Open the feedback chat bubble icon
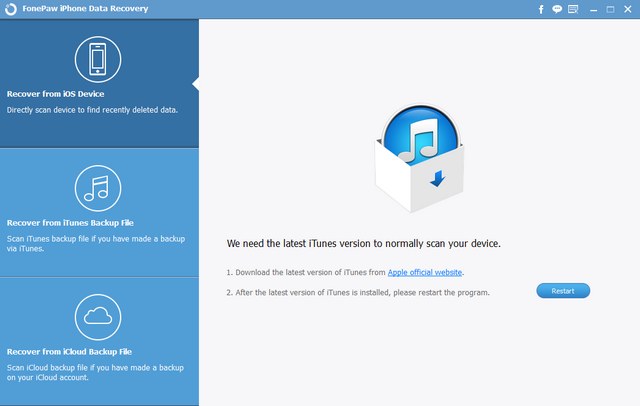640x406 pixels. [556, 9]
